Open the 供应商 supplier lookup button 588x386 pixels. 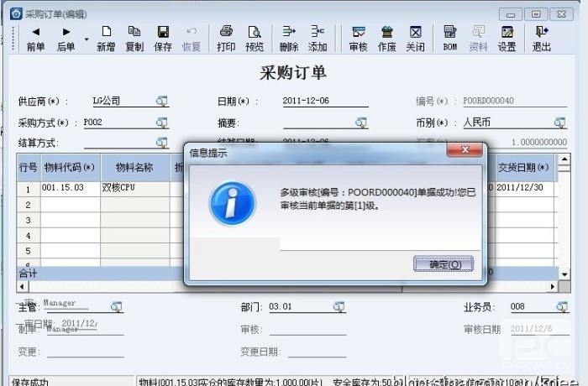162,102
